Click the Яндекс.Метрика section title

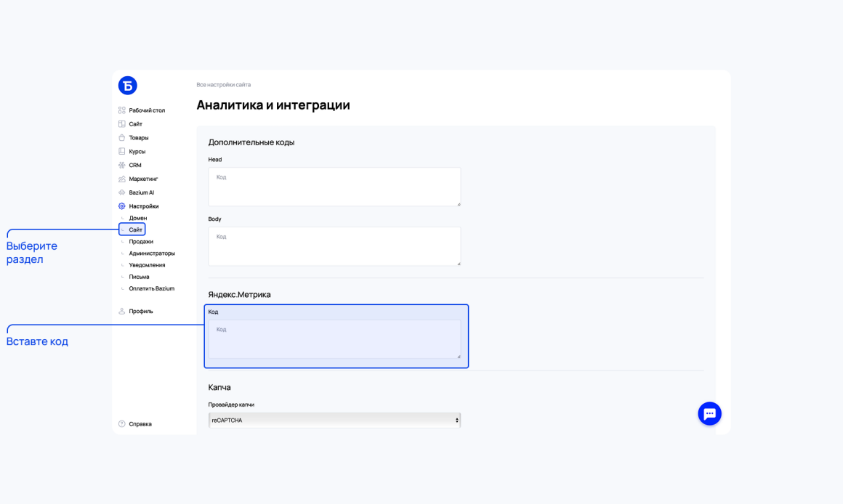[x=239, y=294]
